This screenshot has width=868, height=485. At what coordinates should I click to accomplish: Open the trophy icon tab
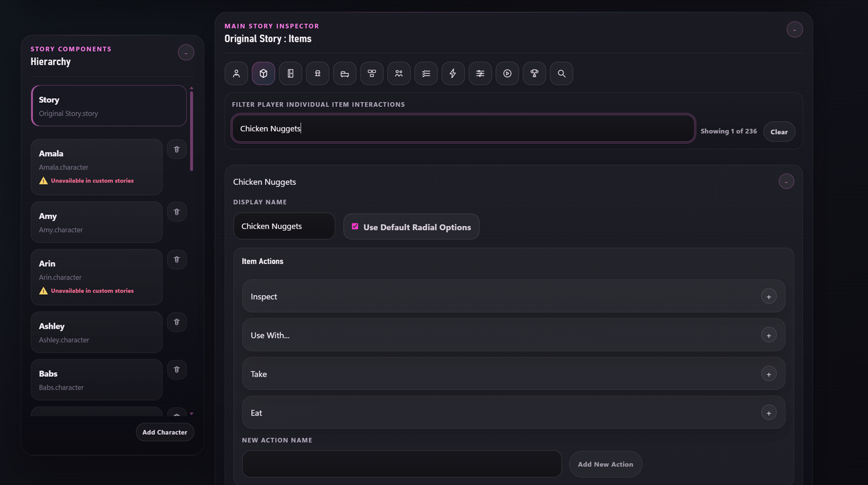(534, 74)
